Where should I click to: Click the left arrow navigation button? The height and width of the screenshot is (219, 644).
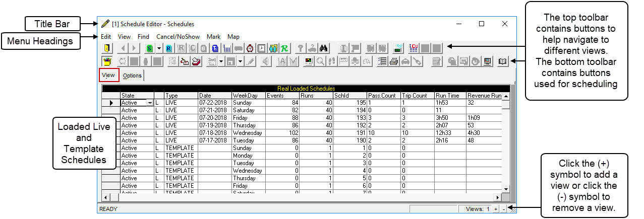coord(123,48)
